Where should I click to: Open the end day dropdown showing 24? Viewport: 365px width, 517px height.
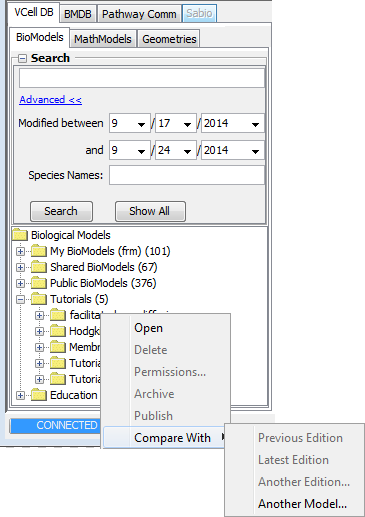176,150
